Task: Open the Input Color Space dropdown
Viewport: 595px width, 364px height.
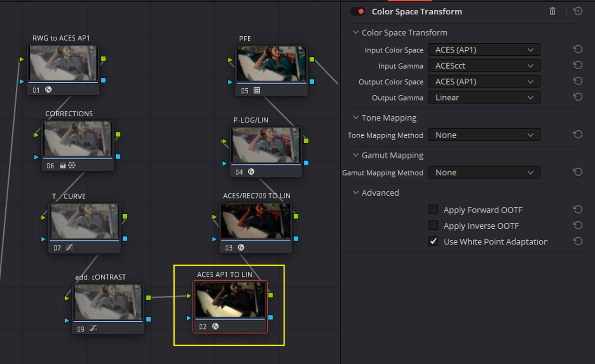Action: coord(484,50)
